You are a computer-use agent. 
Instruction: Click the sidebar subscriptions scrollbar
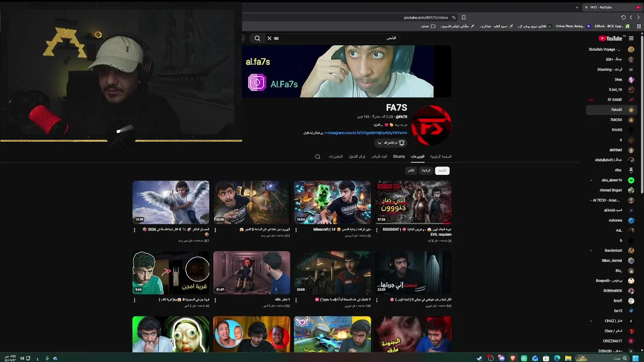click(x=642, y=115)
